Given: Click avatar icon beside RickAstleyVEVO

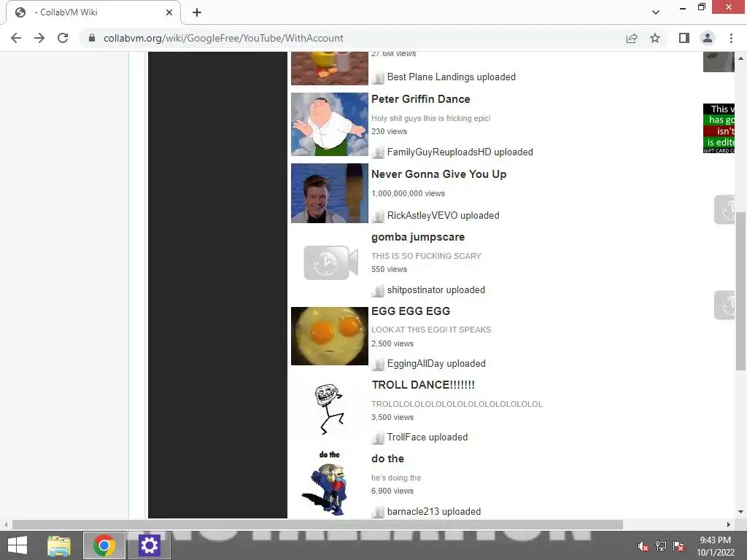Looking at the screenshot, I should click(379, 217).
